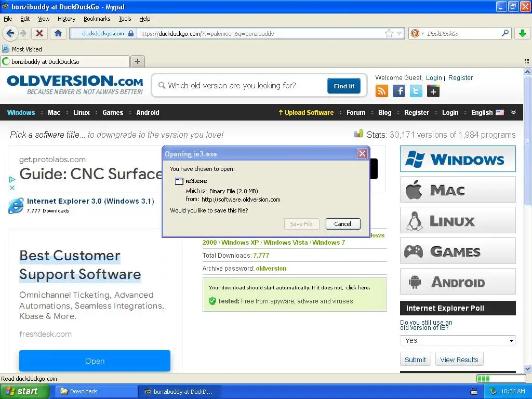Click the Linux category sidebar banner
Screen dimensions: 532x399
pyautogui.click(x=458, y=220)
